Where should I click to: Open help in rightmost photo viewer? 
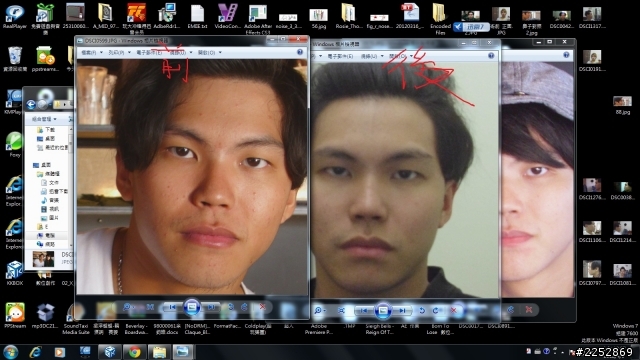567,55
